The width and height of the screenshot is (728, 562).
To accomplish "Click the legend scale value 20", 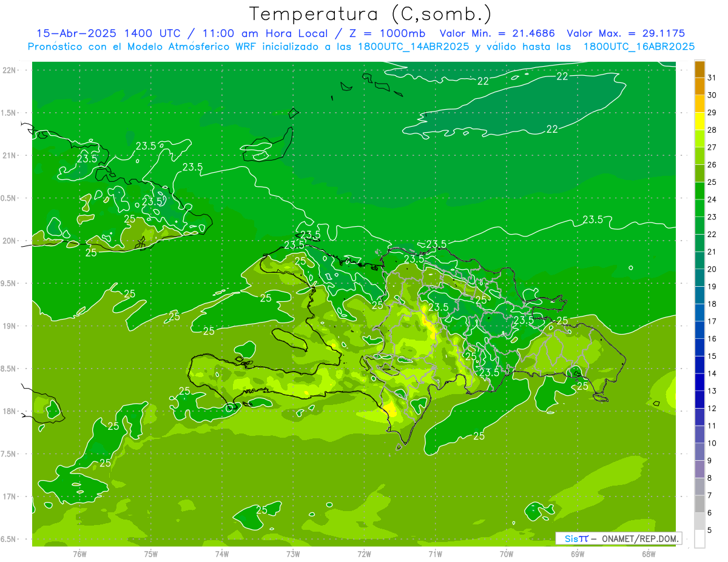I will click(x=712, y=269).
